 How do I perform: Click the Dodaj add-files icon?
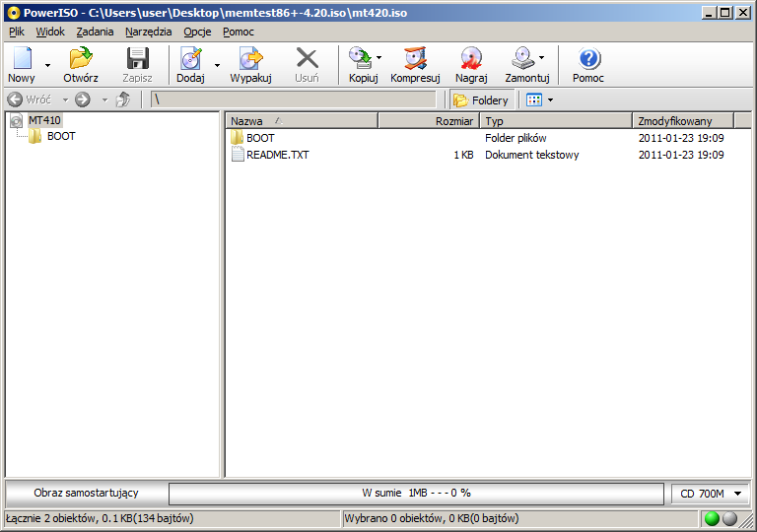tap(191, 58)
